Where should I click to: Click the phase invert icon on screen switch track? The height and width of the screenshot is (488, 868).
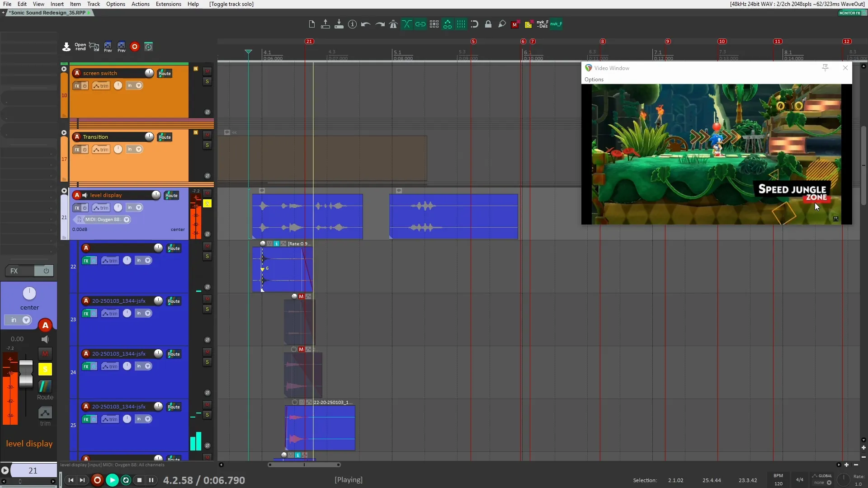pyautogui.click(x=208, y=112)
